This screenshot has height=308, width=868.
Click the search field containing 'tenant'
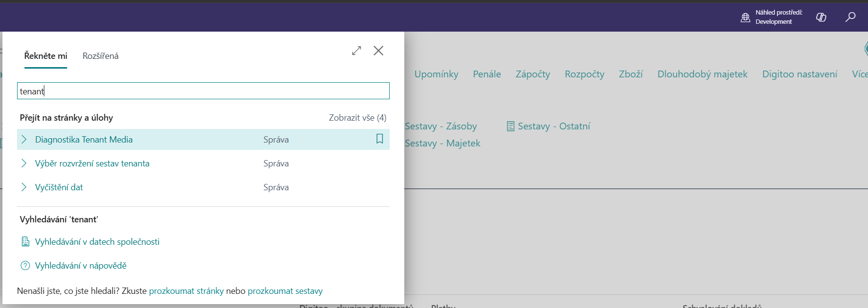(203, 91)
